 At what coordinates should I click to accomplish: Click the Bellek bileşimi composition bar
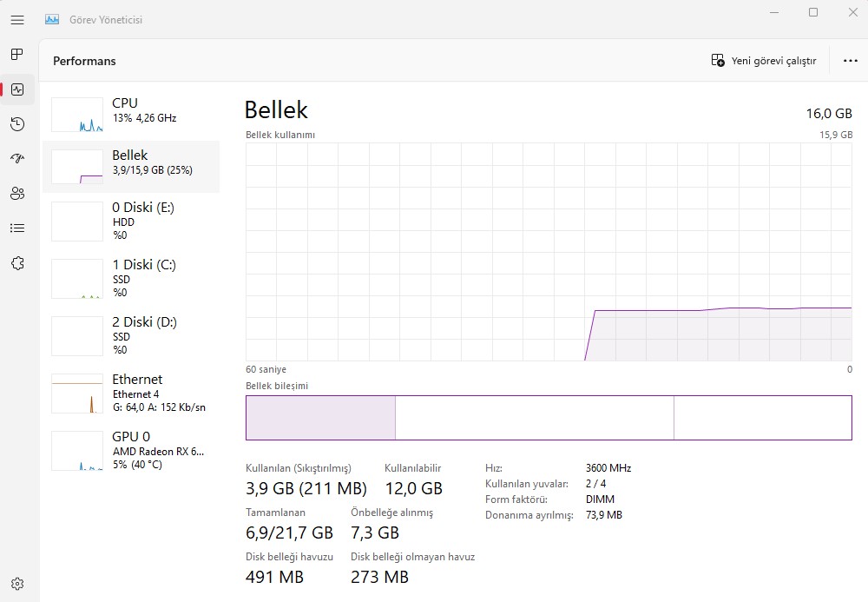(x=549, y=418)
